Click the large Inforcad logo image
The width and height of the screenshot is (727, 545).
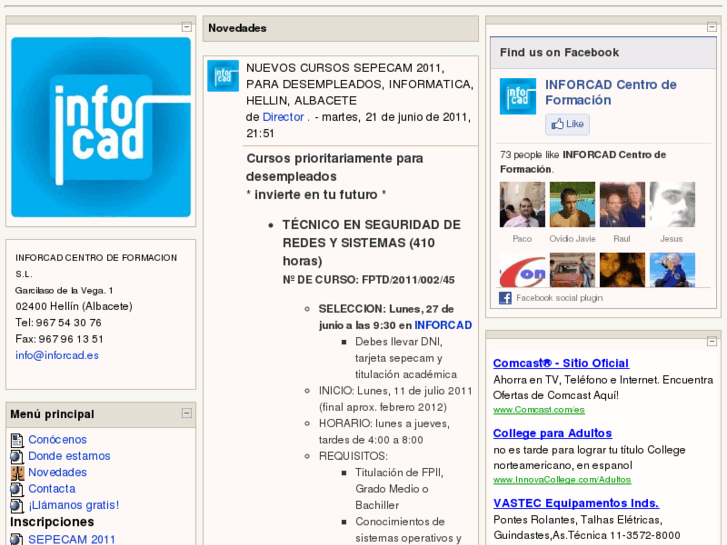coord(101,127)
